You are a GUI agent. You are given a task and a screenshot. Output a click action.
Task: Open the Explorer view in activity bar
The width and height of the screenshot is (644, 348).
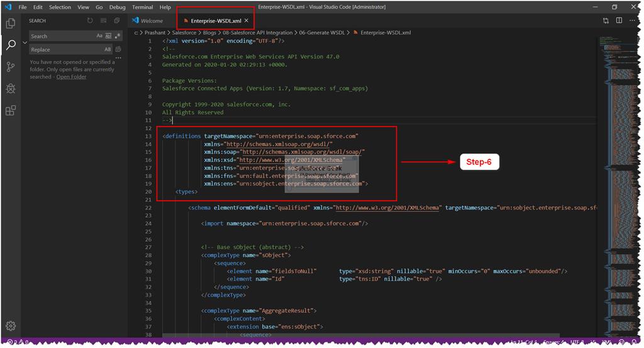[x=11, y=23]
